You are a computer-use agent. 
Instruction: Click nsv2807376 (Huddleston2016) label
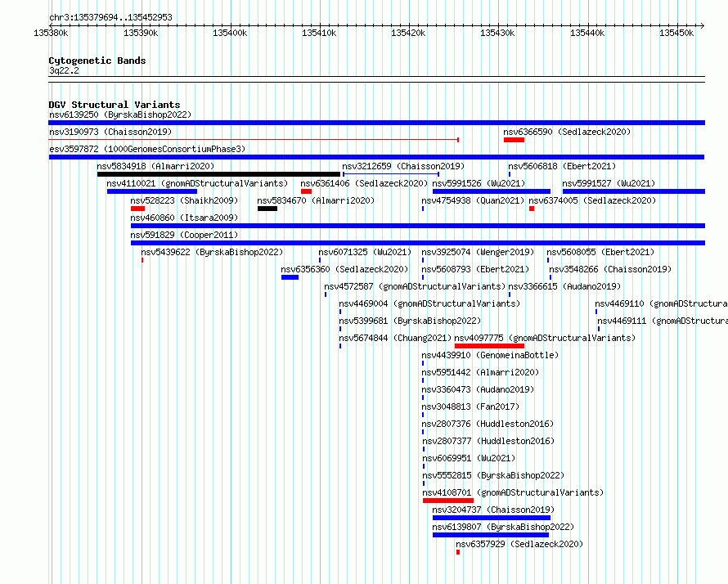pos(488,424)
